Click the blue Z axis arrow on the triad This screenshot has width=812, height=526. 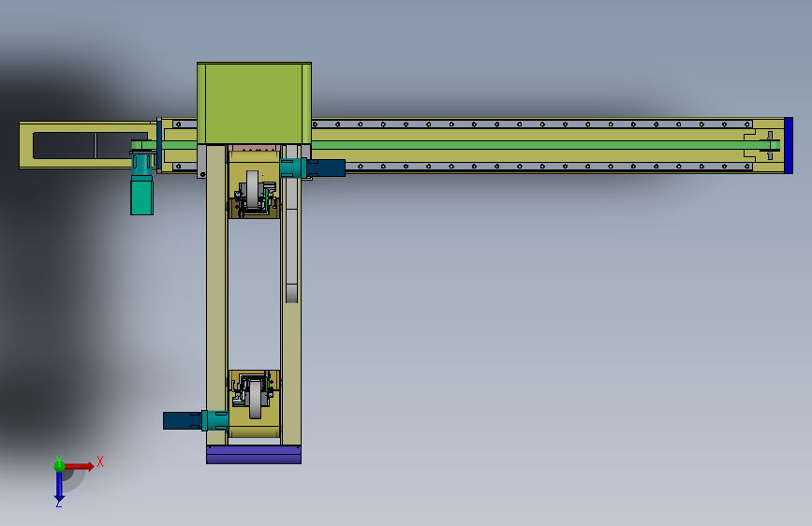pyautogui.click(x=59, y=486)
